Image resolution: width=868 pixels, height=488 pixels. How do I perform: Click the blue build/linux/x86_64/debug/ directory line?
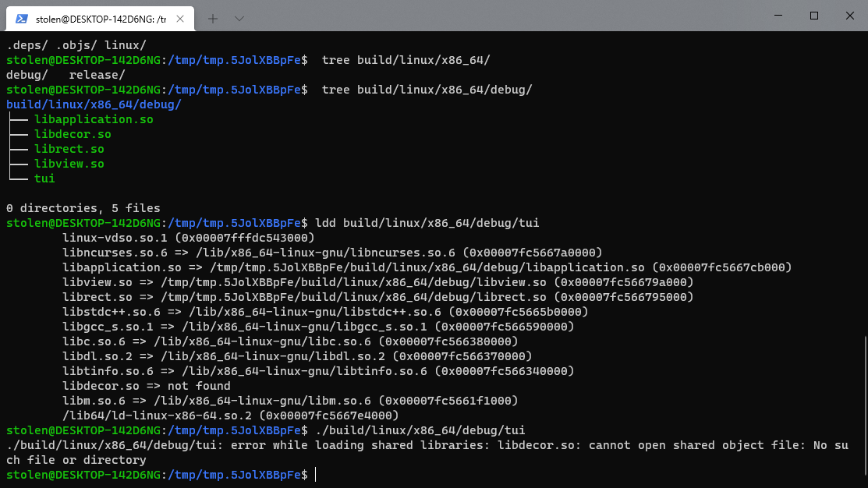(94, 104)
